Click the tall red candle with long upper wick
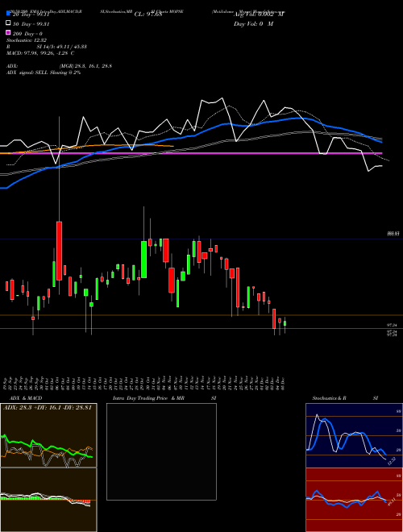Image resolution: width=403 pixels, height=532 pixels. 59,251
